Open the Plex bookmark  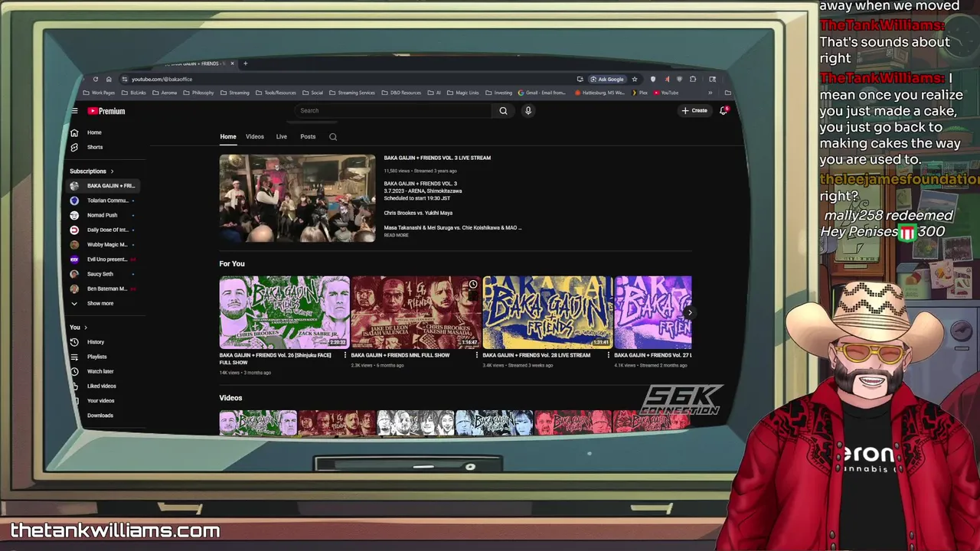pyautogui.click(x=639, y=93)
